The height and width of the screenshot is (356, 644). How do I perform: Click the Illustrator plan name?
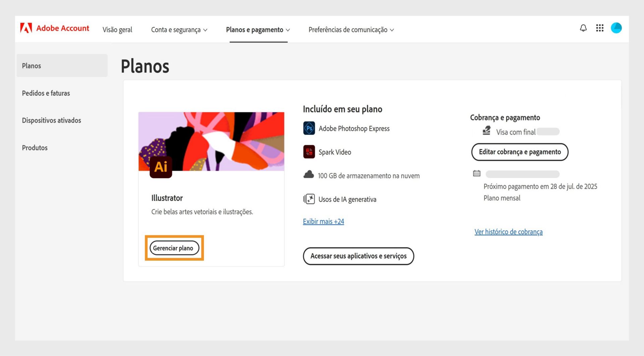(x=167, y=198)
